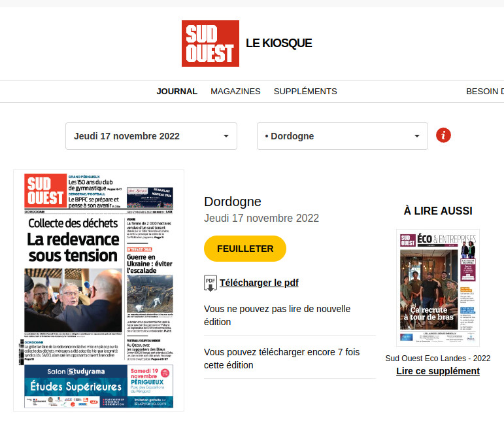
Task: Click the Sud Ouest red logo
Action: (x=210, y=43)
